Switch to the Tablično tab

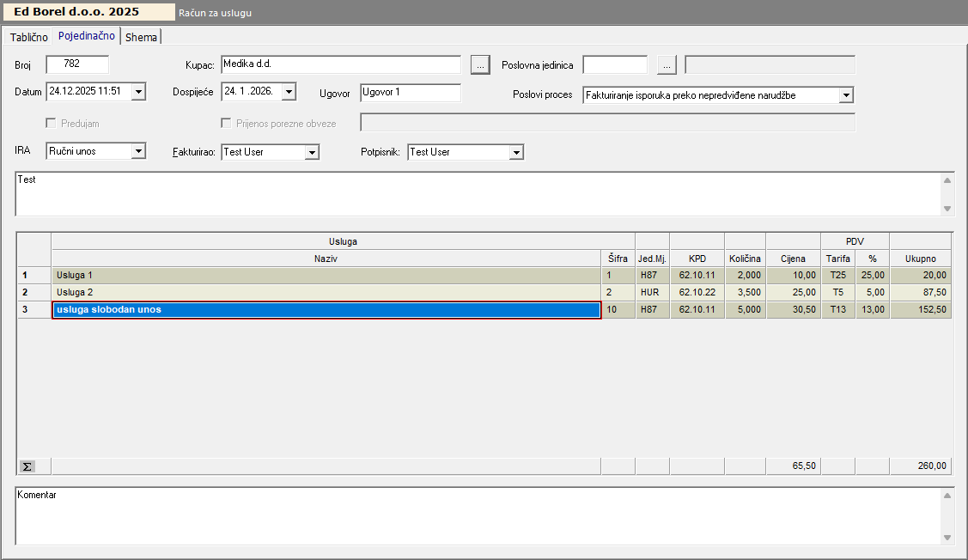28,37
